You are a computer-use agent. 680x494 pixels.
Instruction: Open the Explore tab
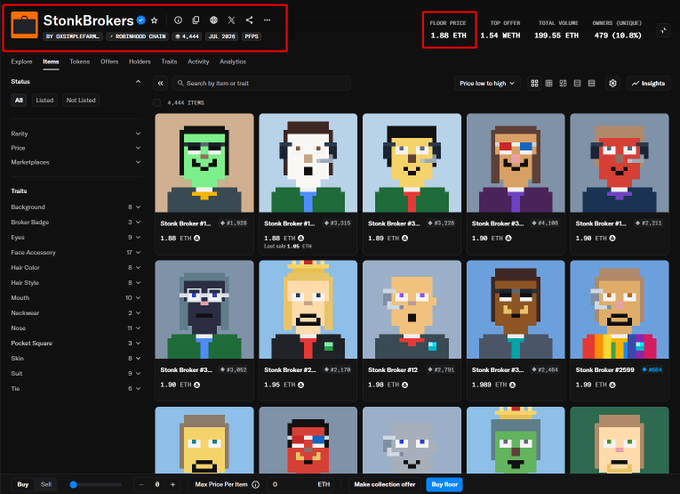pos(22,62)
